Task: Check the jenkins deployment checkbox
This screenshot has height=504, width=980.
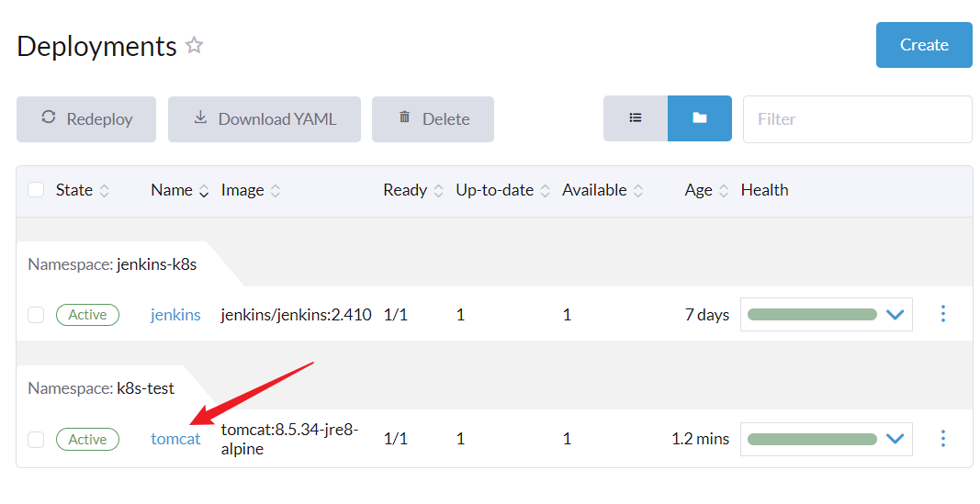Action: click(36, 315)
